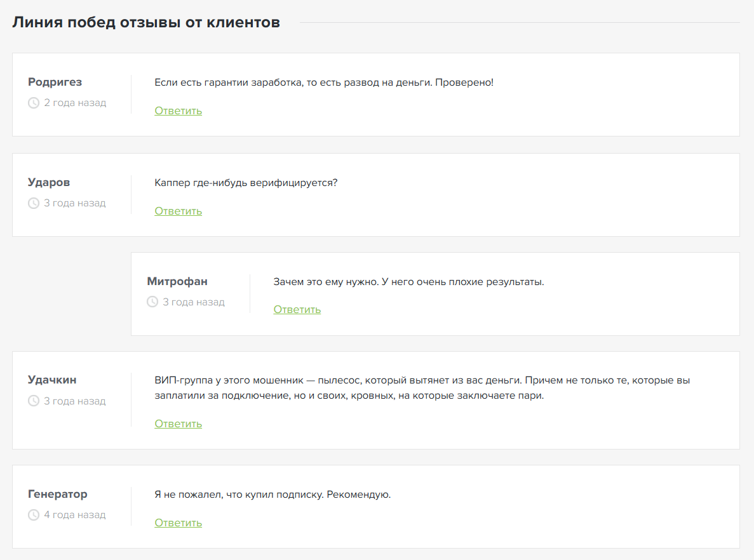
Task: Select the author name Митрофан
Action: click(x=177, y=281)
